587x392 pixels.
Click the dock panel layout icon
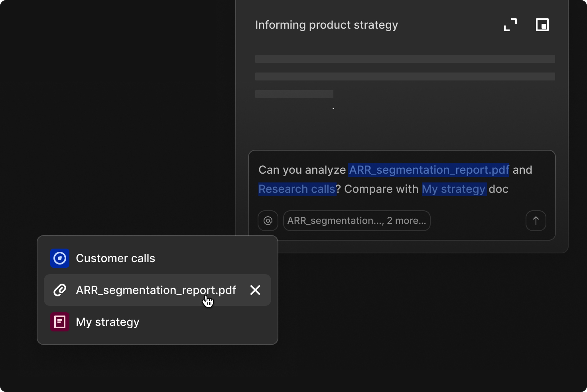(x=542, y=25)
